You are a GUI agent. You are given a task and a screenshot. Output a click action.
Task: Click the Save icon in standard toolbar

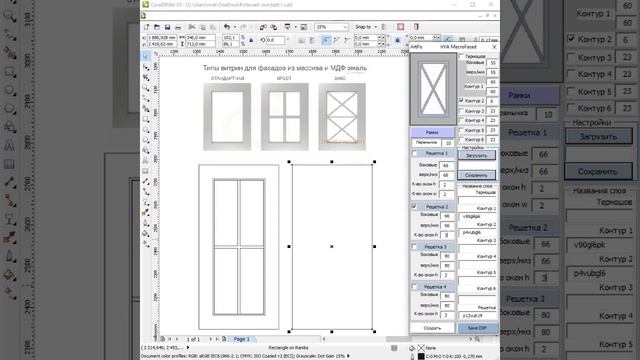pos(167,27)
